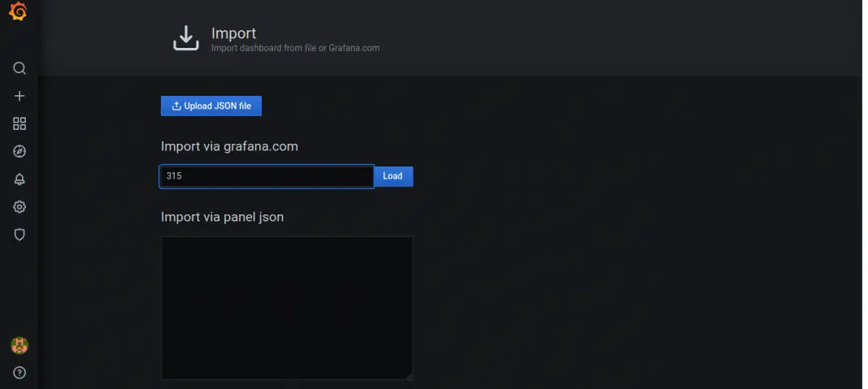868x389 pixels.
Task: Click the "Import via panel json" label
Action: tap(222, 217)
